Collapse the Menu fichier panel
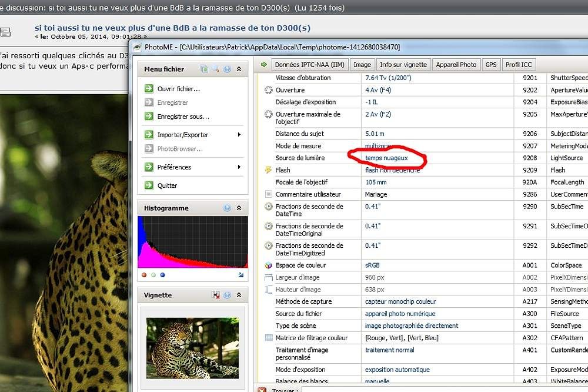 click(x=239, y=69)
